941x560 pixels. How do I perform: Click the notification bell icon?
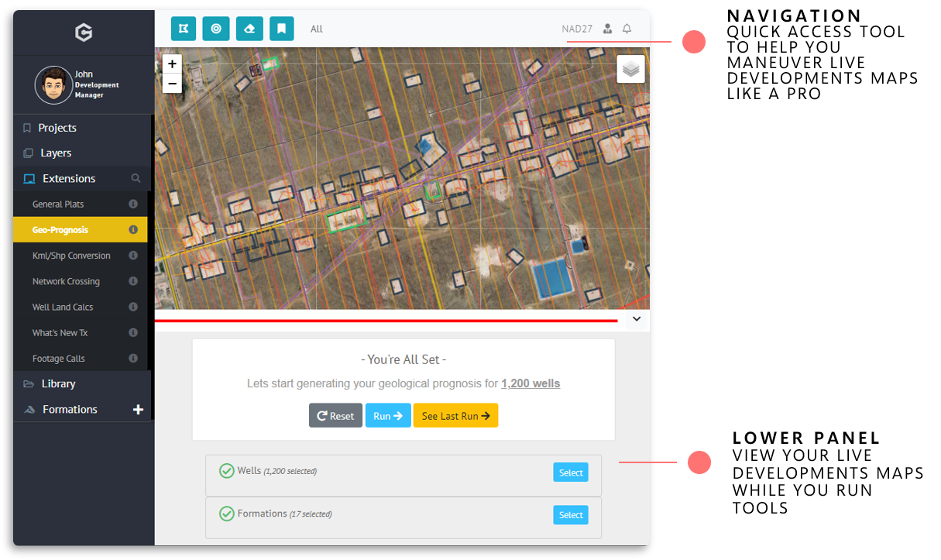[627, 28]
